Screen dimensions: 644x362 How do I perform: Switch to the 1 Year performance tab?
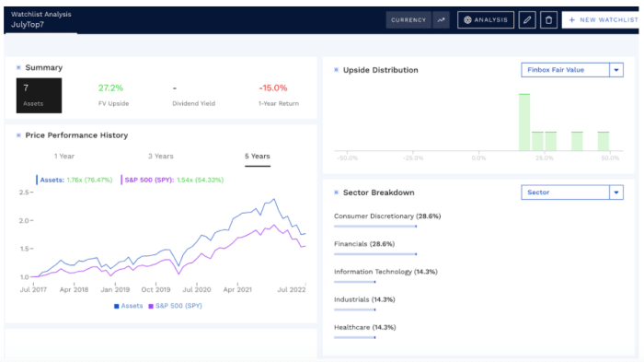[64, 157]
